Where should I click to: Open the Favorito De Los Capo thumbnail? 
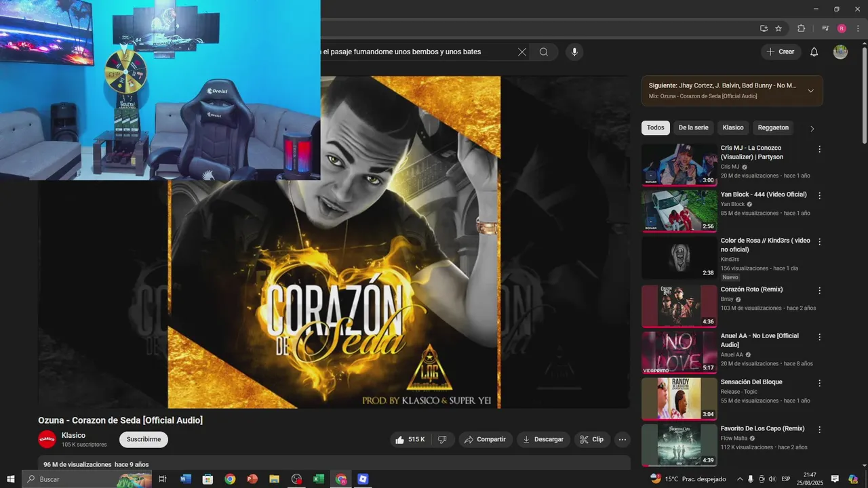point(679,445)
